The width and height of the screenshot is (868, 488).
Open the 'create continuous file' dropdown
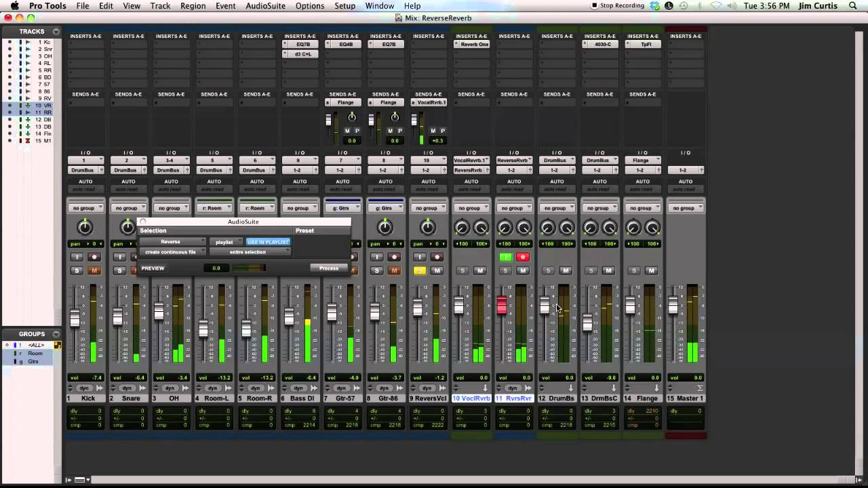173,252
